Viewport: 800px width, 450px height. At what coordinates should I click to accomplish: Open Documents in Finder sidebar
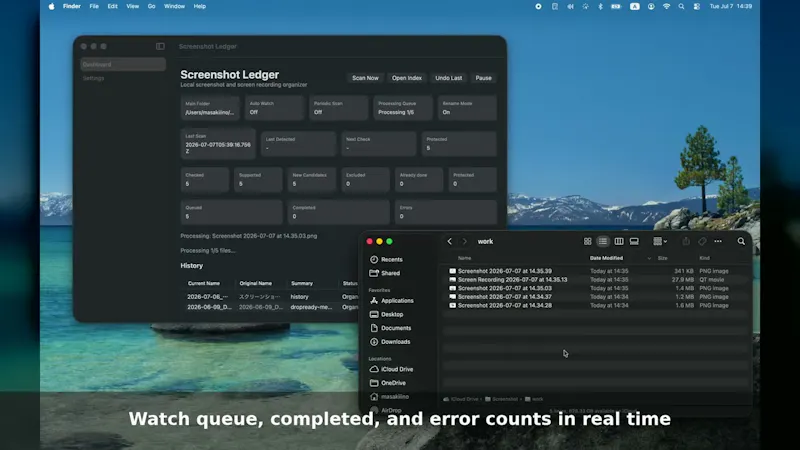(390, 328)
